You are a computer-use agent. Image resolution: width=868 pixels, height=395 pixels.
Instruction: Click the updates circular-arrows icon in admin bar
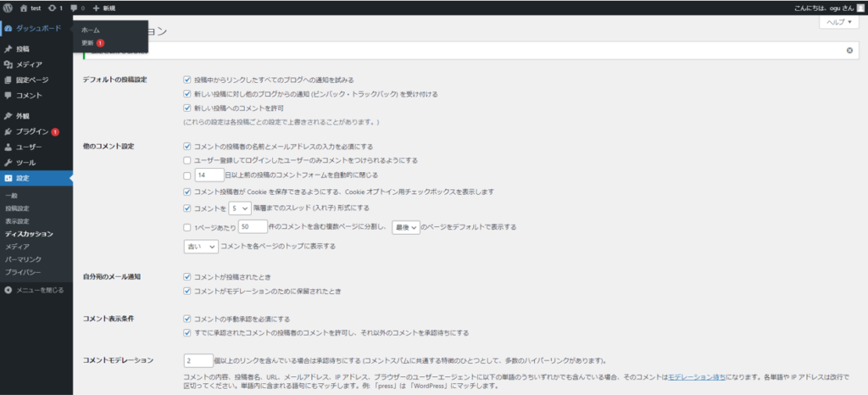52,8
